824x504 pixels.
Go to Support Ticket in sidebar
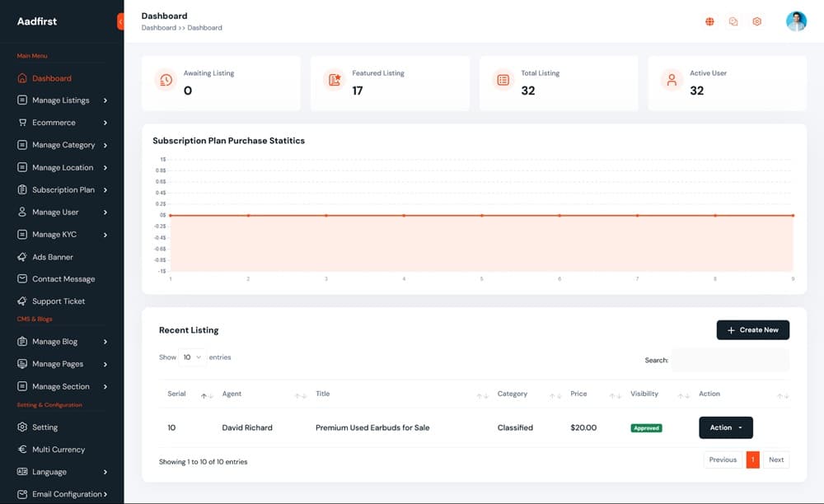click(58, 301)
